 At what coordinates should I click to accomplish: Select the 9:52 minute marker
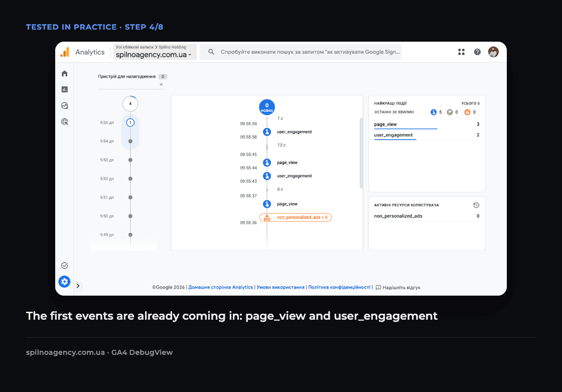pos(130,179)
